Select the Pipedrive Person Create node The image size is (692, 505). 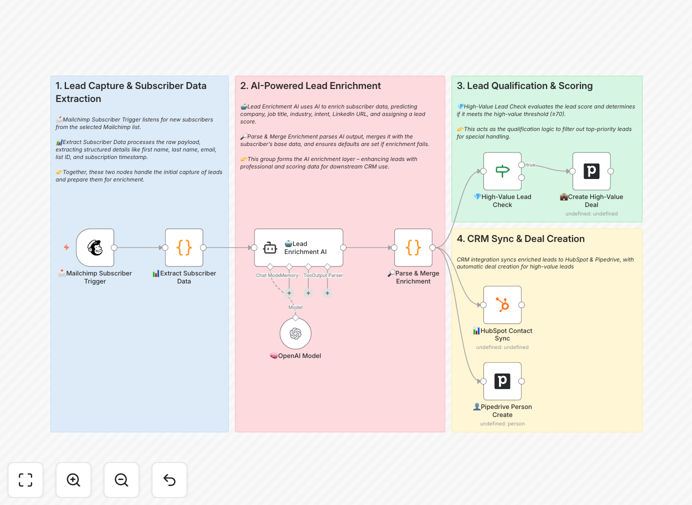(502, 381)
